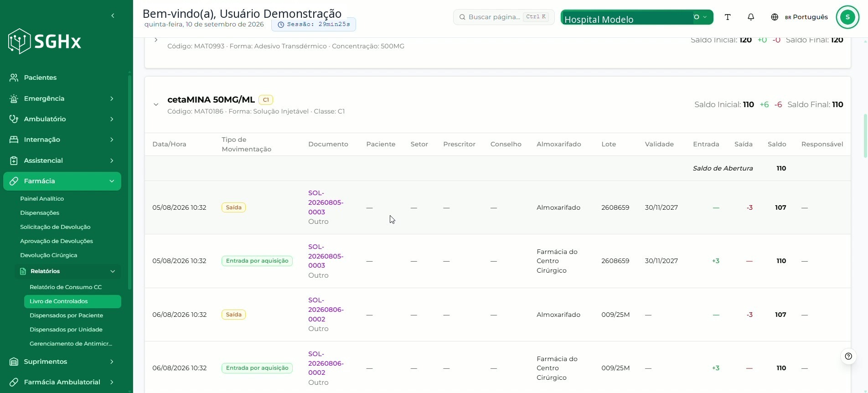Click the Buscar página search field
868x393 pixels.
pyautogui.click(x=504, y=17)
